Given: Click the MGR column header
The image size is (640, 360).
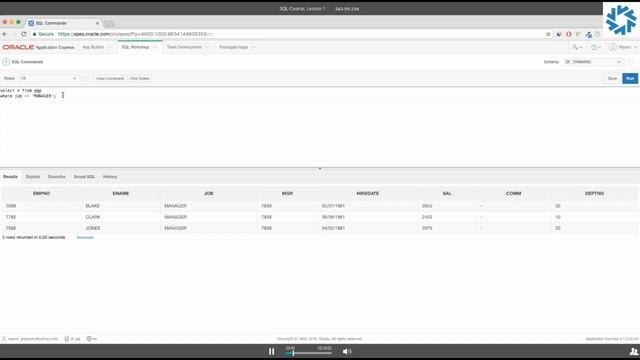Looking at the screenshot, I should tap(287, 193).
